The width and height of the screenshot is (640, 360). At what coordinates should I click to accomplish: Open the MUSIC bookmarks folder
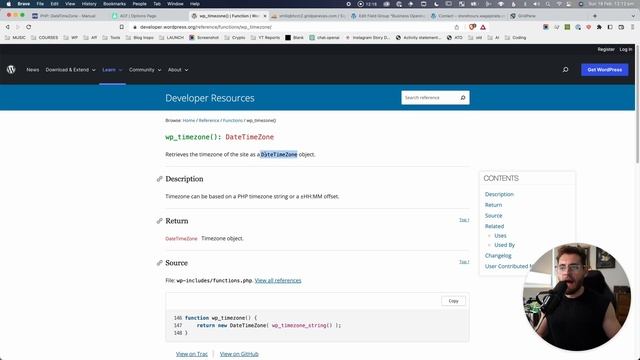15,38
